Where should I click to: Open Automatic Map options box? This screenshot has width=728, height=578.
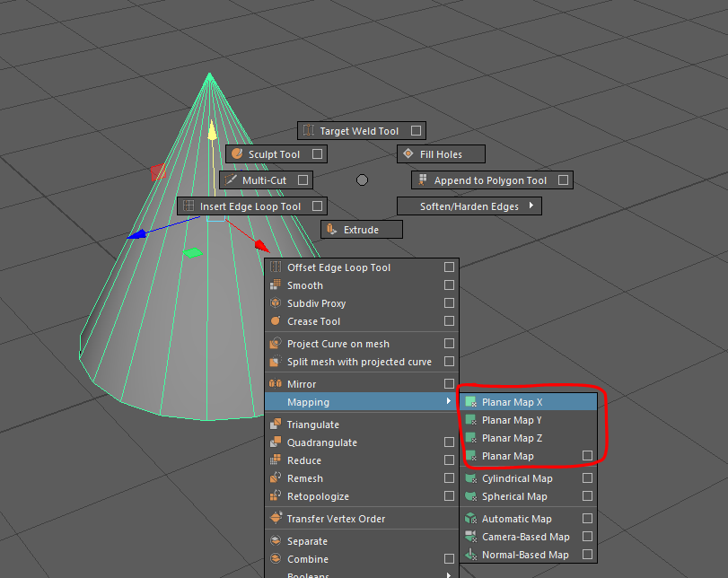[x=587, y=518]
